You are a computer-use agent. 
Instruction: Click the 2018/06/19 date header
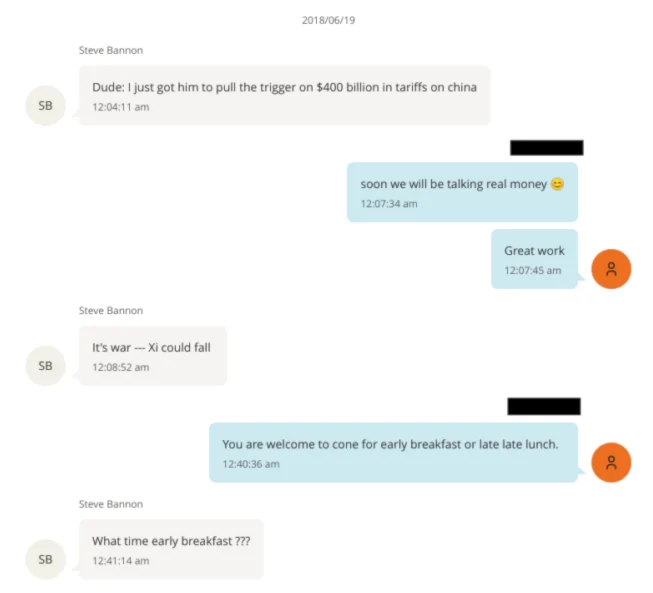pyautogui.click(x=326, y=20)
